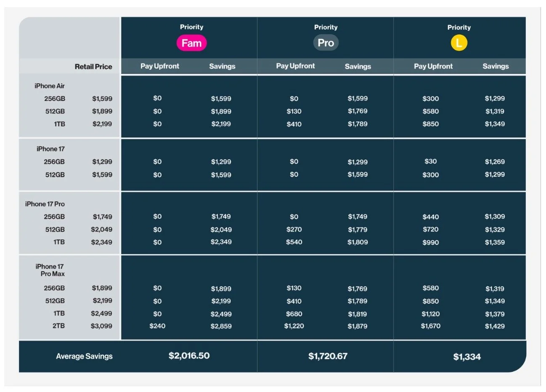The width and height of the screenshot is (546, 392).
Task: Click Savings header under Priority Pro
Action: [x=358, y=66]
